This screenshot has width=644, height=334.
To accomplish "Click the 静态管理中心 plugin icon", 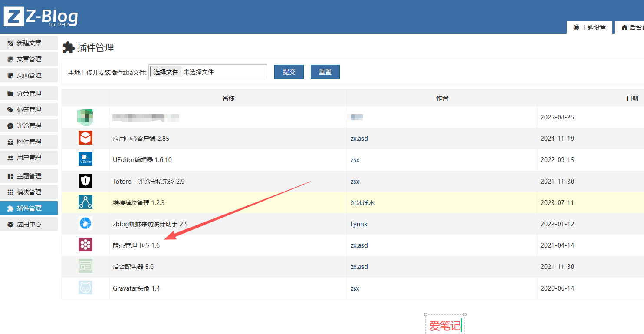I will click(85, 245).
